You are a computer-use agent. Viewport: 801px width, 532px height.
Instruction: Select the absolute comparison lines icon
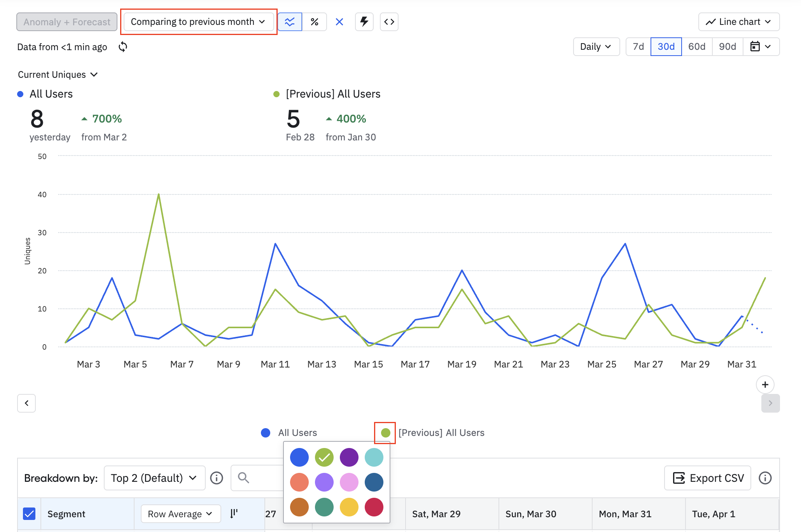pyautogui.click(x=290, y=22)
